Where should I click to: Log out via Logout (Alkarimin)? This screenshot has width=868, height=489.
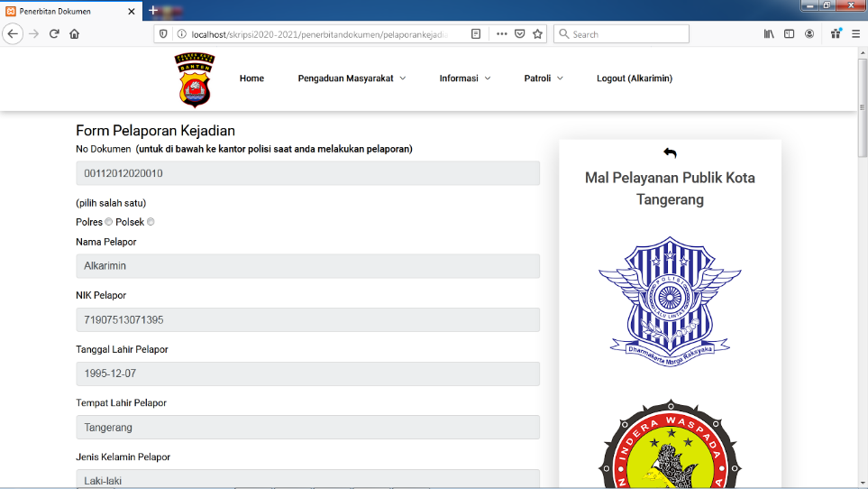(x=635, y=78)
